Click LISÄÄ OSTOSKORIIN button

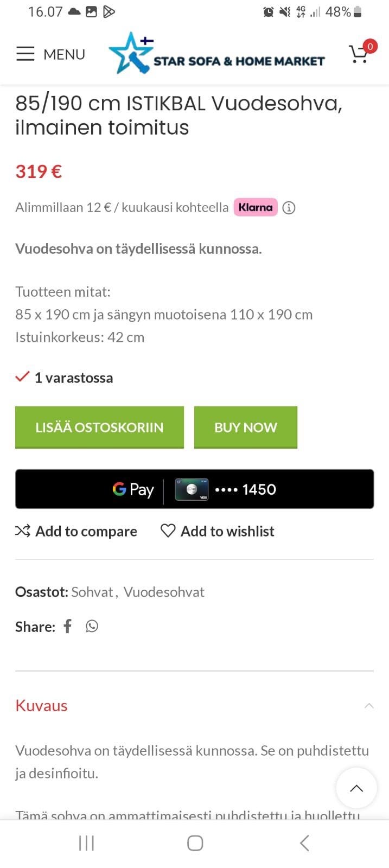pyautogui.click(x=99, y=427)
